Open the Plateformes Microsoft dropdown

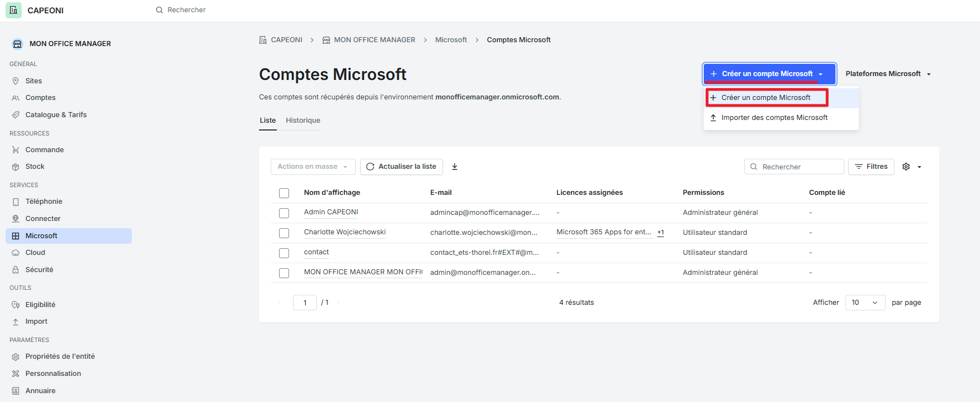[888, 74]
